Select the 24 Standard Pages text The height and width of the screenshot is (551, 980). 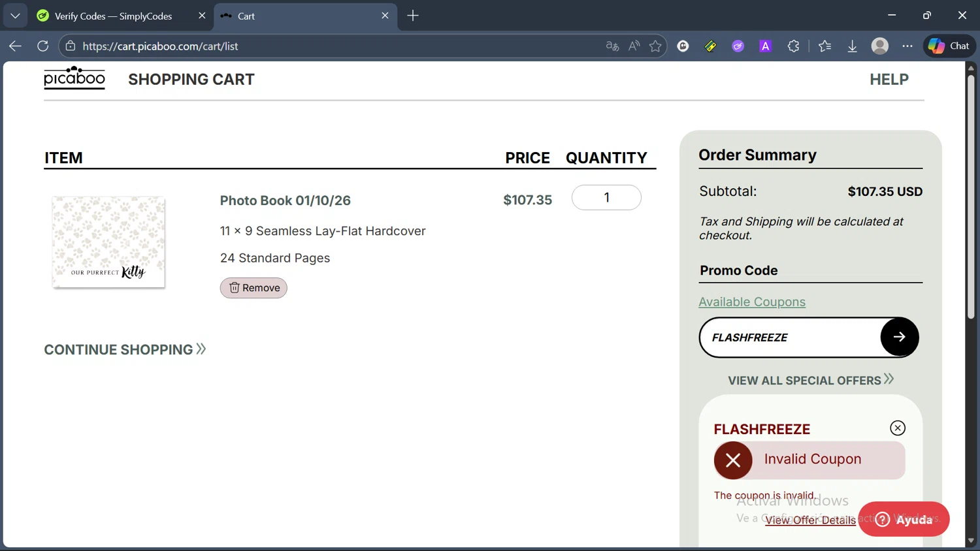tap(275, 258)
